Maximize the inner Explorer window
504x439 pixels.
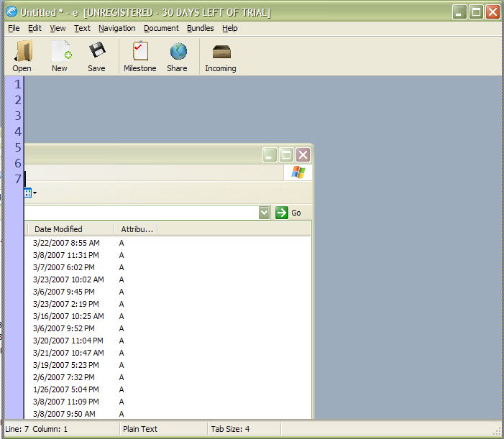286,155
